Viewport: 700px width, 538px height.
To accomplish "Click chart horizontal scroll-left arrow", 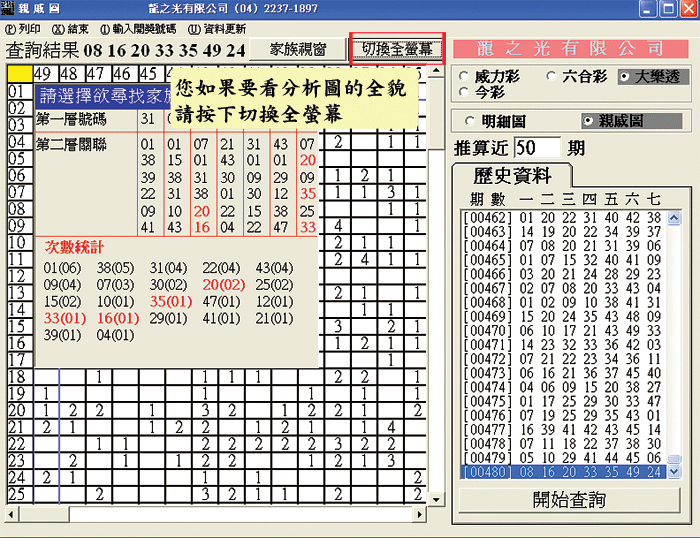I will [11, 514].
